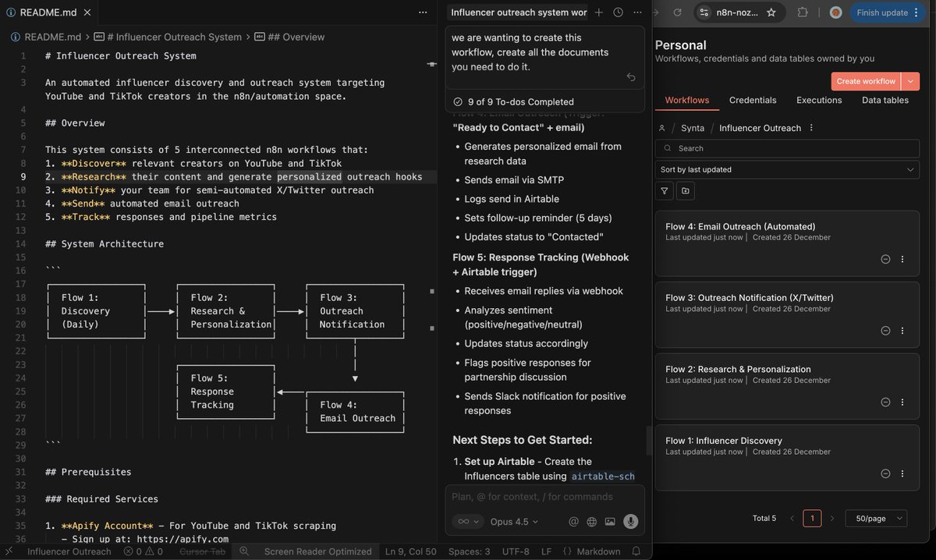
Task: Click Ln 9, Col 50 cursor position
Action: click(x=410, y=551)
